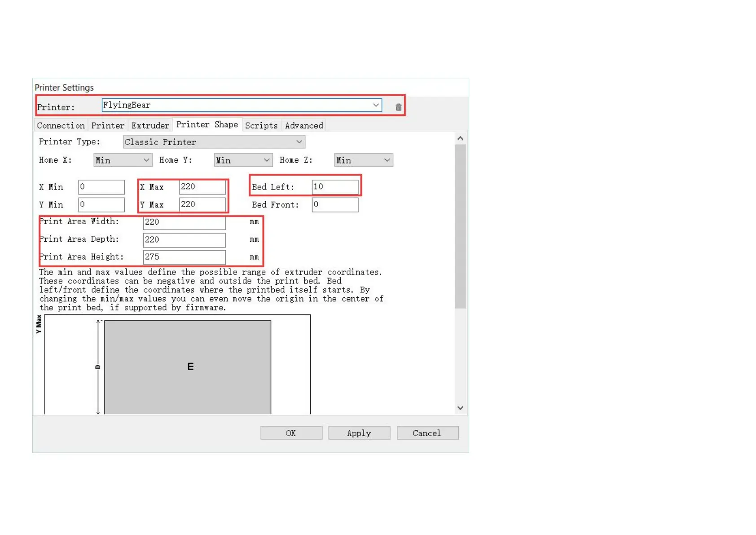The height and width of the screenshot is (535, 756).
Task: Click the X Min input field
Action: coord(101,187)
